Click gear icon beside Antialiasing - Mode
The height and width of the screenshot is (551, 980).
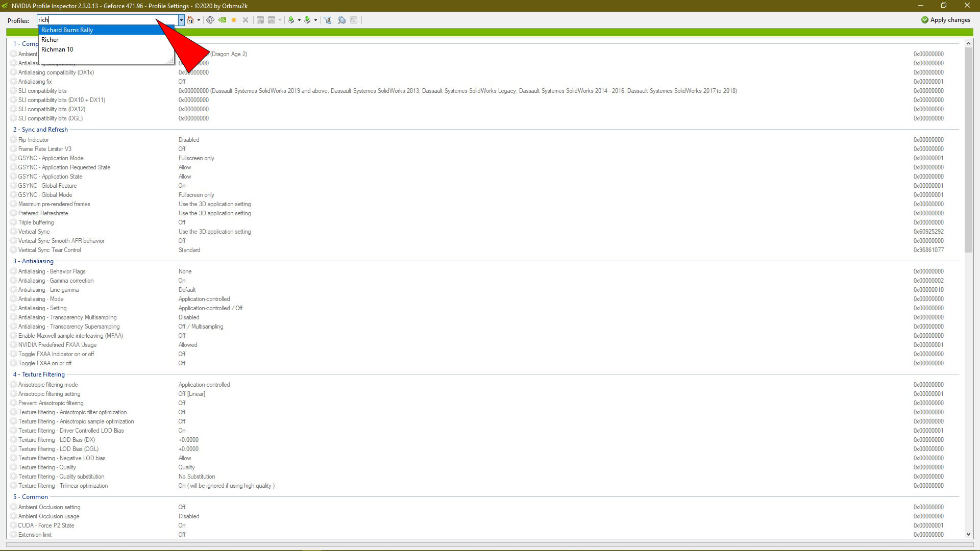coord(14,299)
